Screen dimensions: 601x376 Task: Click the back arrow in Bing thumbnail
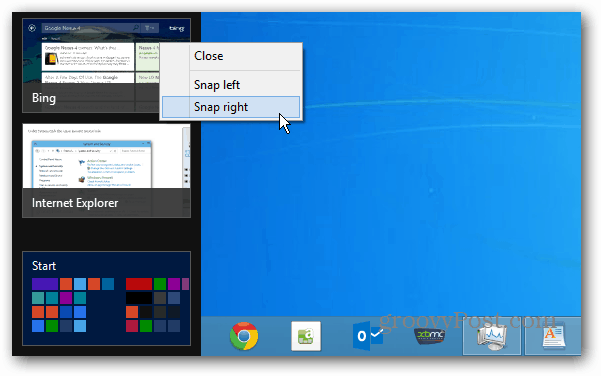[32, 28]
